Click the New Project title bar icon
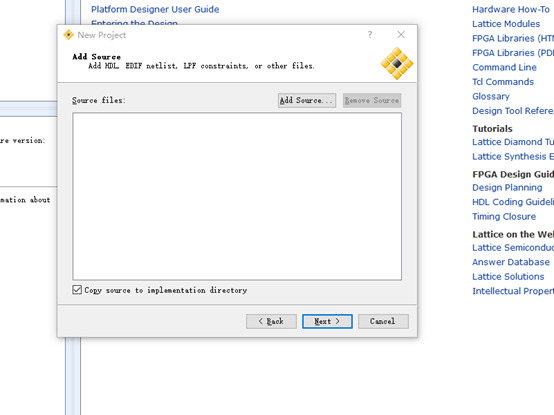554x415 pixels. 68,35
